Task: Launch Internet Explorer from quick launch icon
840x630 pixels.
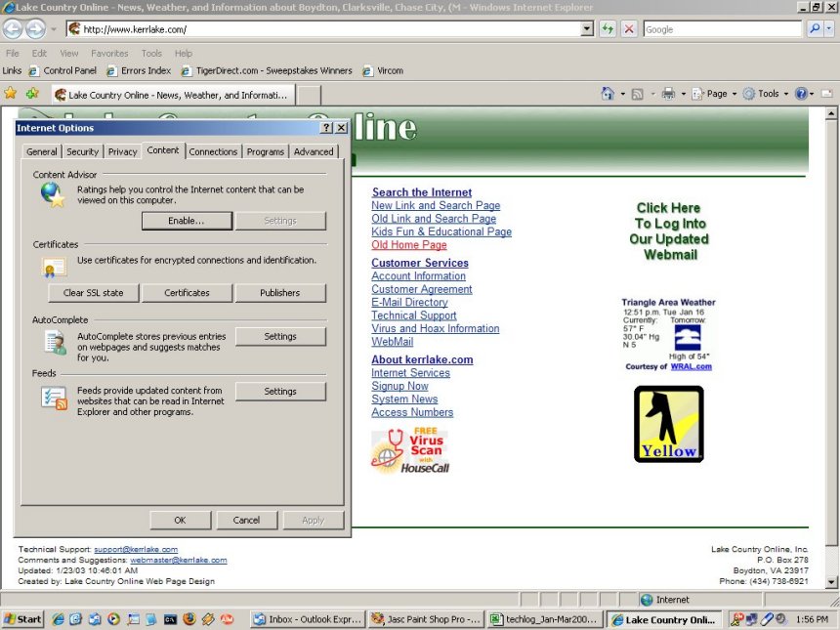Action: point(58,619)
